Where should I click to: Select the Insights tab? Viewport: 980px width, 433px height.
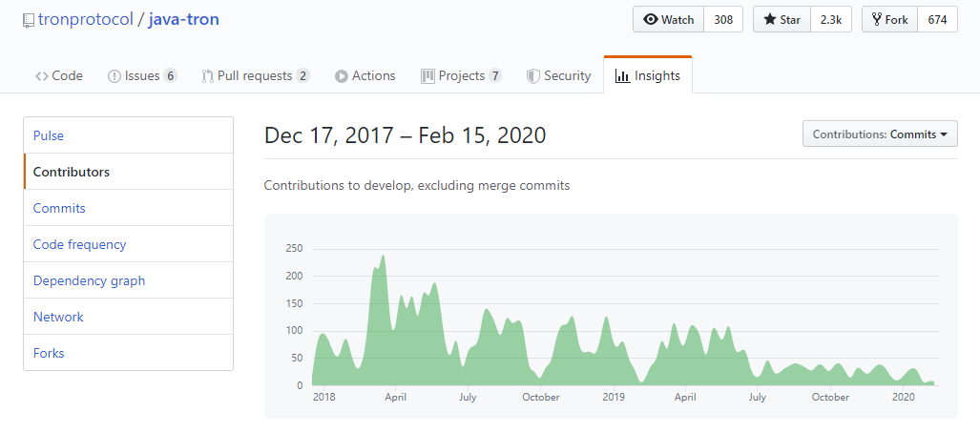(x=648, y=75)
